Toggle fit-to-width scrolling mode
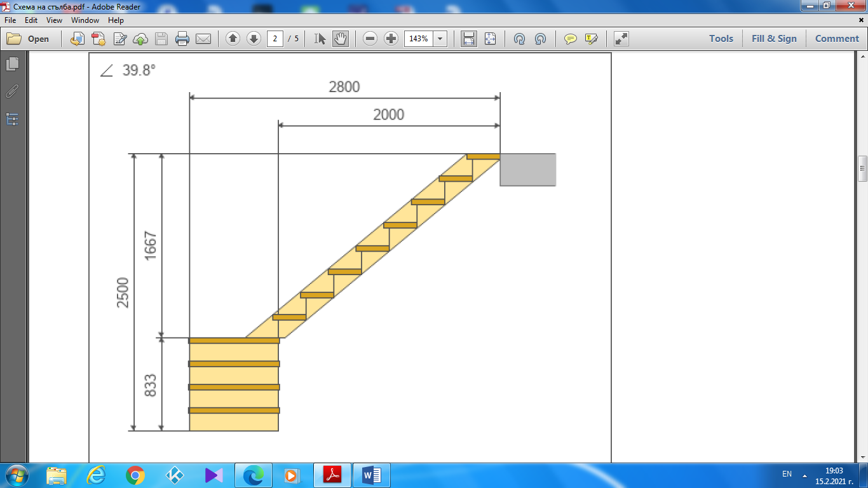Image resolution: width=868 pixels, height=488 pixels. click(469, 39)
